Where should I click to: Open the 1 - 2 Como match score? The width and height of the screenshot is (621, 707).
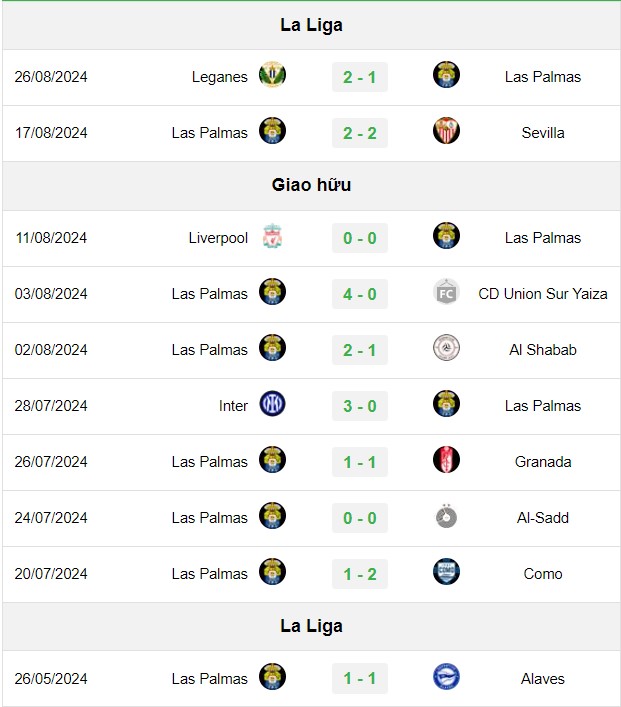tap(360, 574)
